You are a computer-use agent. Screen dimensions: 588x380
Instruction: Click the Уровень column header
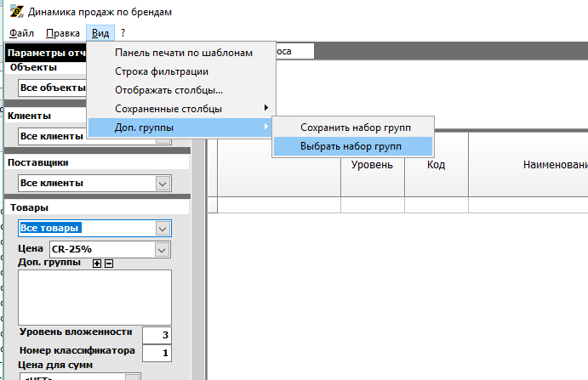pos(373,165)
